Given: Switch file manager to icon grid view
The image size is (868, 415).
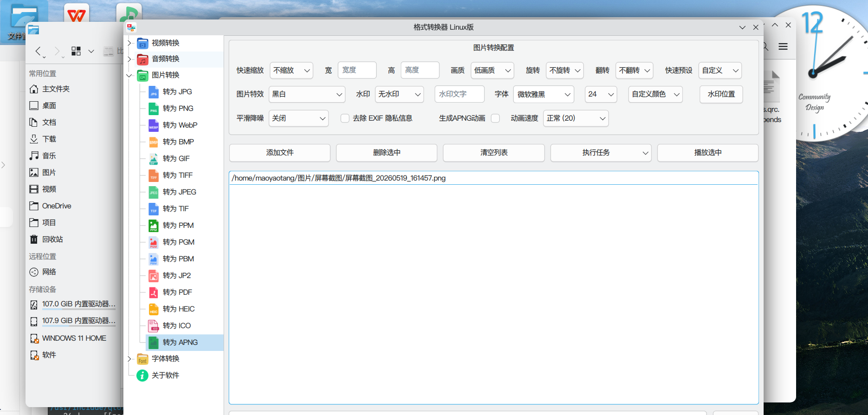Looking at the screenshot, I should point(76,51).
